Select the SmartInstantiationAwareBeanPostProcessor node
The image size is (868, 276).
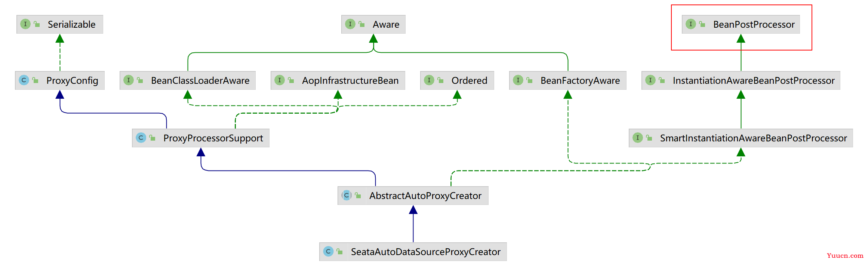[741, 138]
